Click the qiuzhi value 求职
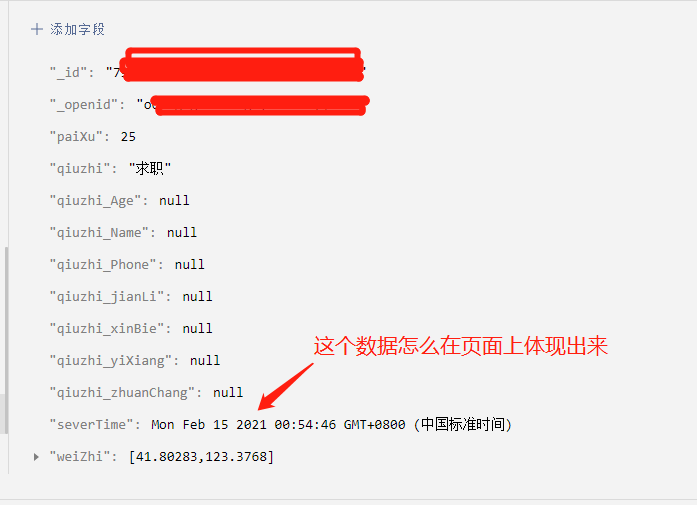The height and width of the screenshot is (505, 697). [x=150, y=168]
